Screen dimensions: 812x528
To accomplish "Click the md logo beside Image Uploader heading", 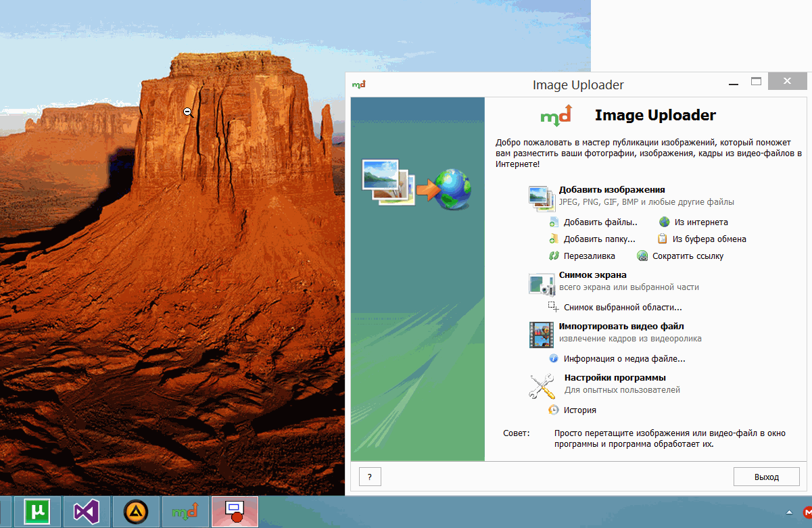I will pos(556,116).
